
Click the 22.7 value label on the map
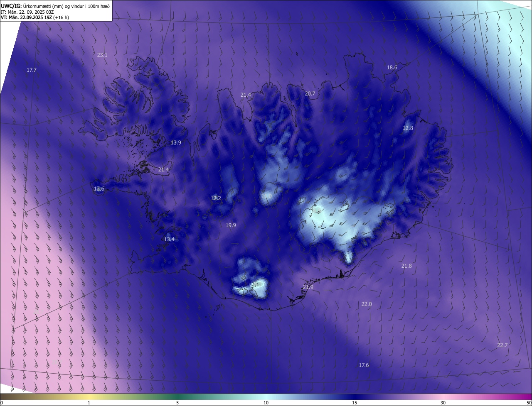[x=502, y=345]
